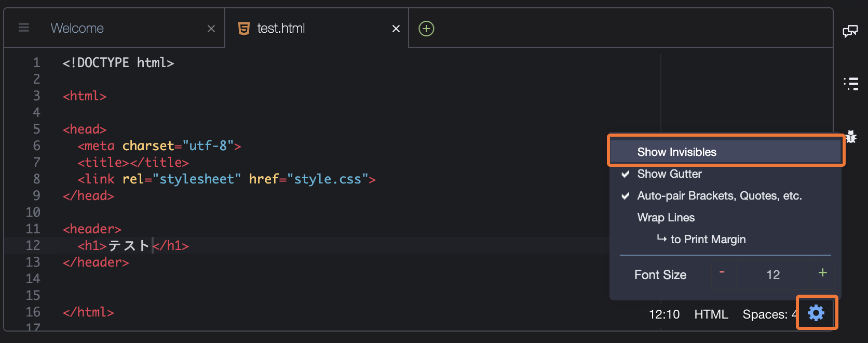This screenshot has height=343, width=868.
Task: Click the font size value 12 field
Action: pyautogui.click(x=772, y=274)
